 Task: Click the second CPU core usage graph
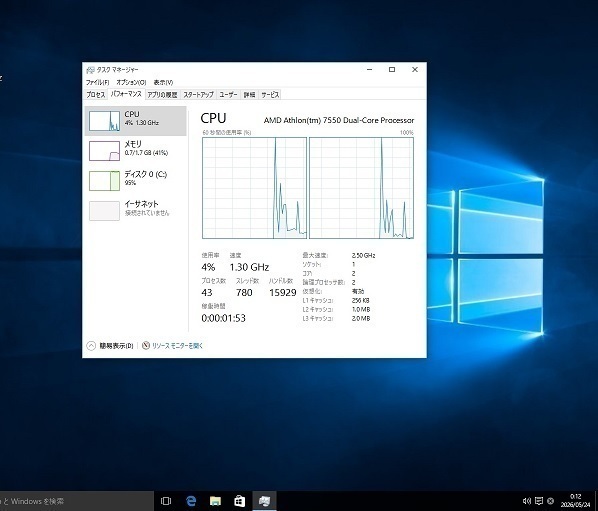point(361,188)
